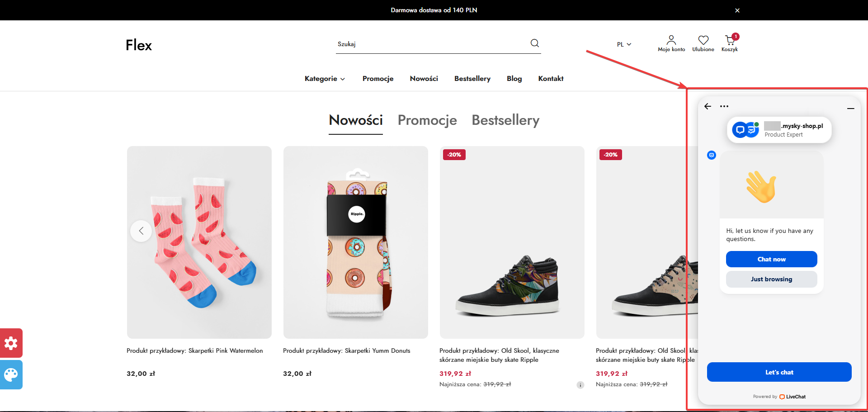Viewport: 868px width, 412px height.
Task: Click the lowest price info icon
Action: (580, 385)
